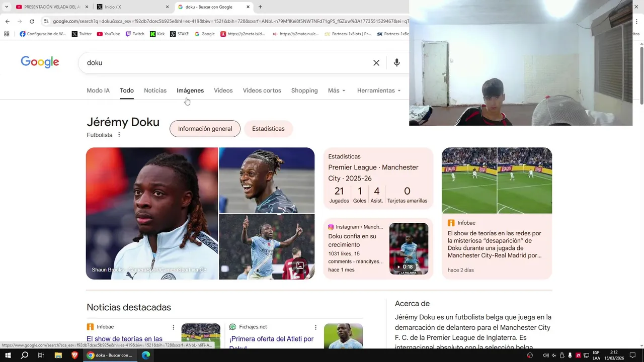This screenshot has width=644, height=362.
Task: Select the Todo results tab
Action: 127,90
